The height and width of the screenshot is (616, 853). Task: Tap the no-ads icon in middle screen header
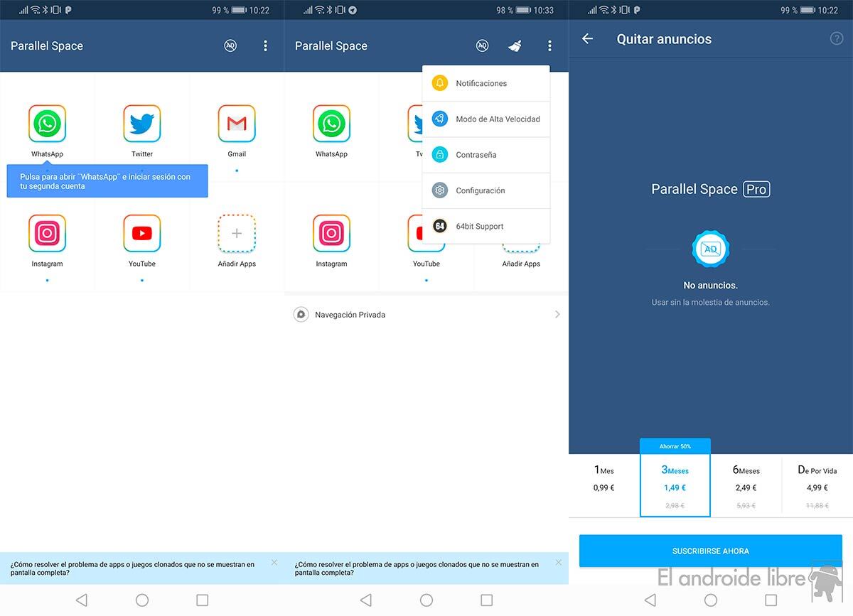(x=483, y=45)
